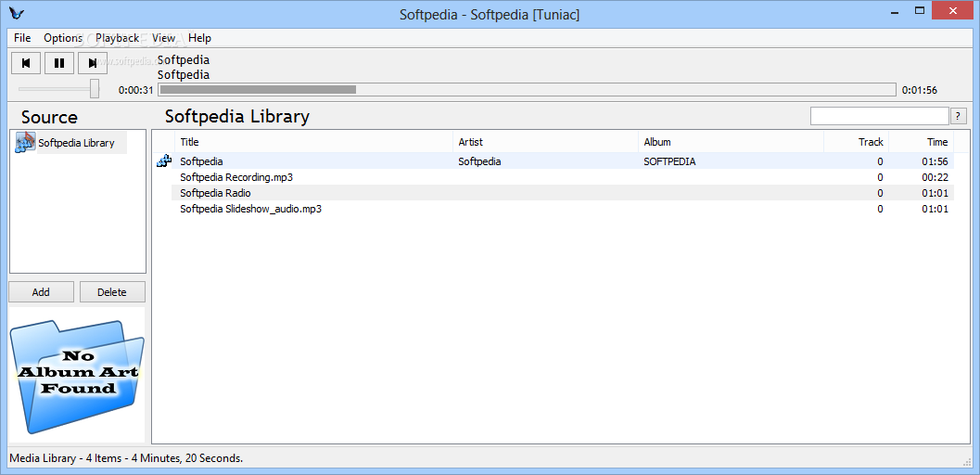The image size is (980, 475).
Task: Sort by the Title column header
Action: [313, 142]
